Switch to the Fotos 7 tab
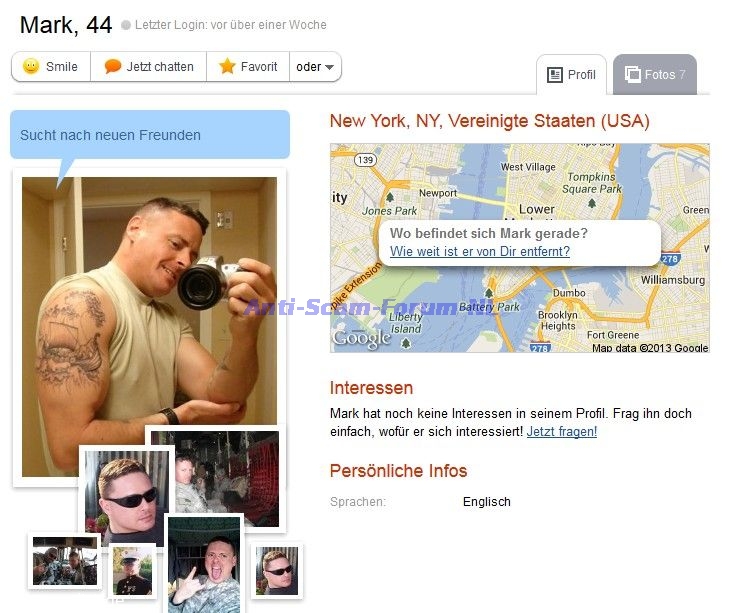Viewport: 737px width, 613px height. pyautogui.click(x=655, y=74)
